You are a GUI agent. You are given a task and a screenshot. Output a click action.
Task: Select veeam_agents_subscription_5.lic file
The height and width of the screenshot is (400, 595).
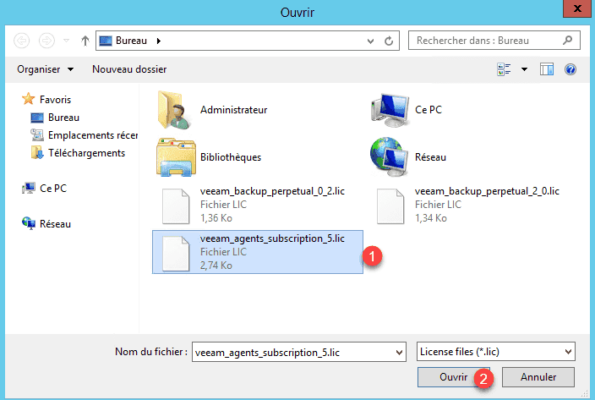click(x=258, y=252)
